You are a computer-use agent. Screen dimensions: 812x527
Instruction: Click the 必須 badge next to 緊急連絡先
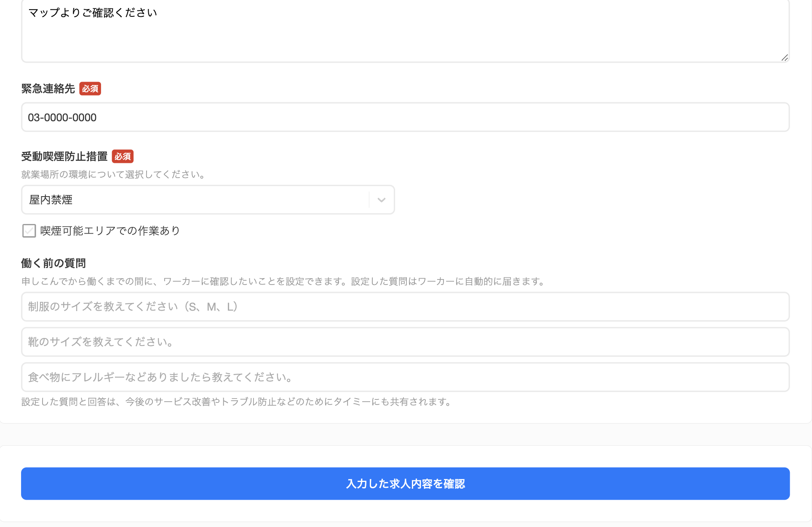(90, 88)
